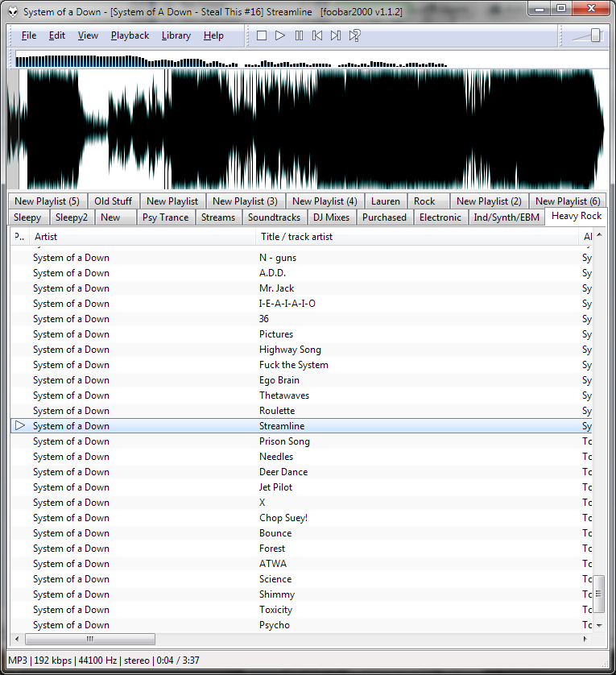Open the Sleepy playlist tab
Screen dimensions: 616x675
[x=27, y=217]
